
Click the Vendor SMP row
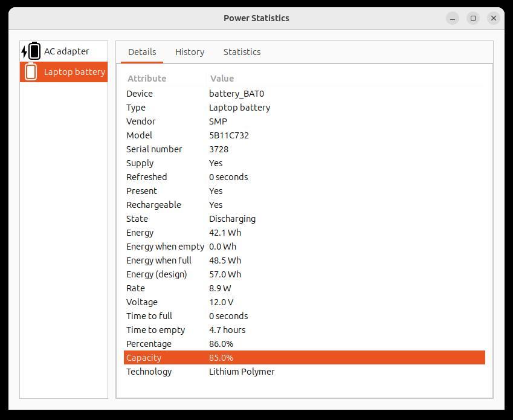click(x=304, y=121)
